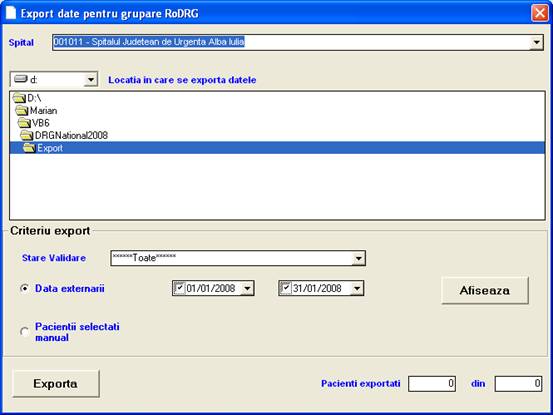The height and width of the screenshot is (415, 553).
Task: Click the Pacienti exportati count field
Action: click(432, 384)
